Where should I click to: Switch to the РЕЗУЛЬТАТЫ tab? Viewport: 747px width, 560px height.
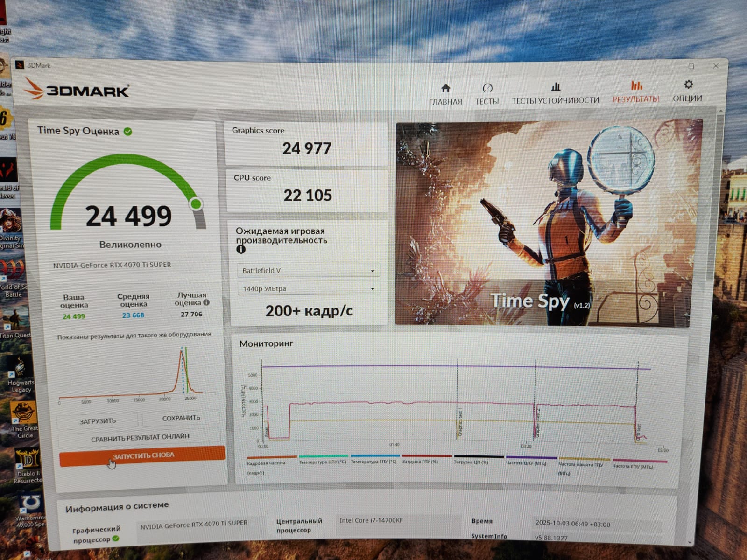(636, 91)
